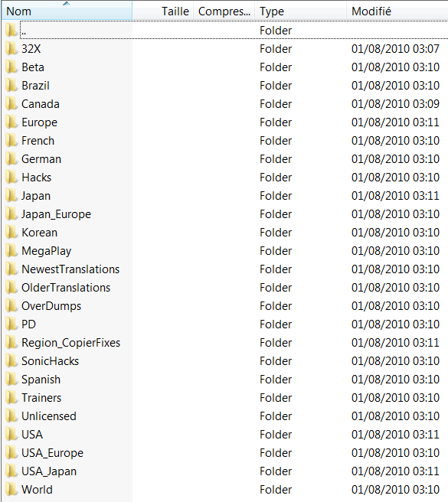Screen dimensions: 448x502
Task: Select the Hacks folder icon
Action: pos(11,178)
